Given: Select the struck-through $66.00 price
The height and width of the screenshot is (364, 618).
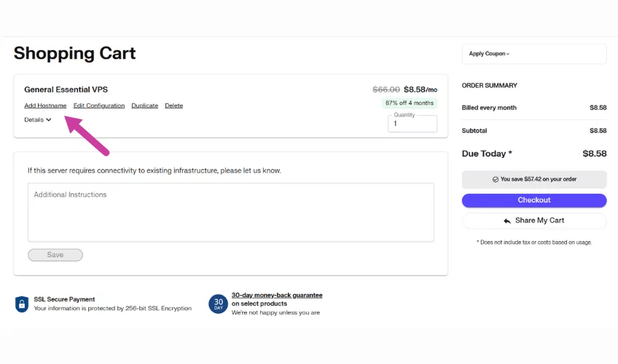Looking at the screenshot, I should click(x=386, y=90).
